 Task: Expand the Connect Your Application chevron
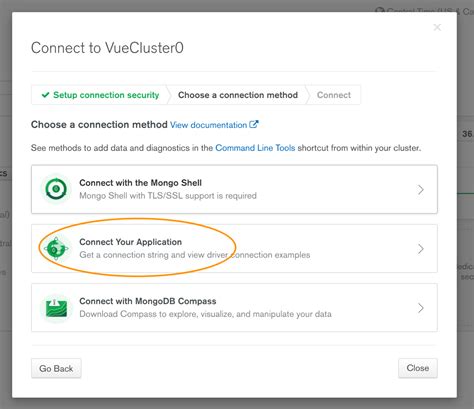pos(421,249)
